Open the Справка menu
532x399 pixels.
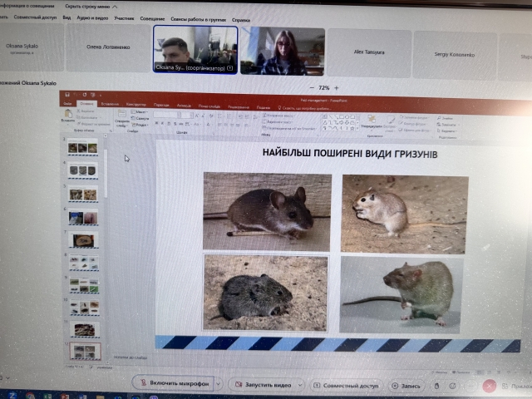coord(241,20)
